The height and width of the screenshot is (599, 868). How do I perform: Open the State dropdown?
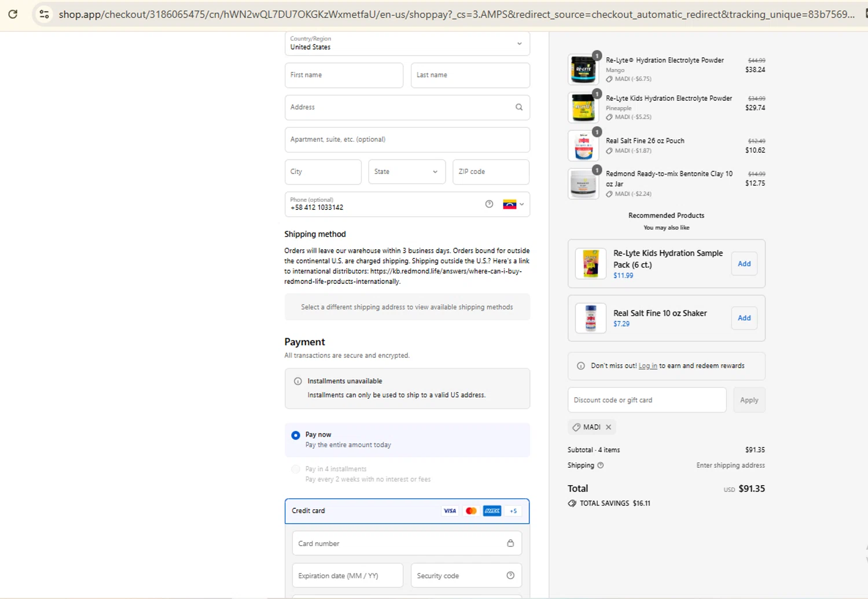407,172
